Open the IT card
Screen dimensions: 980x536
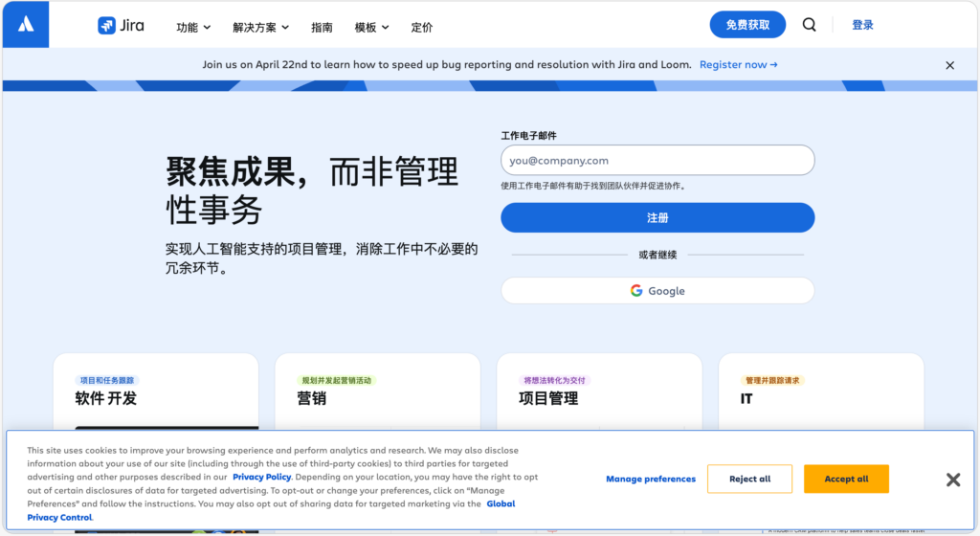coord(821,391)
